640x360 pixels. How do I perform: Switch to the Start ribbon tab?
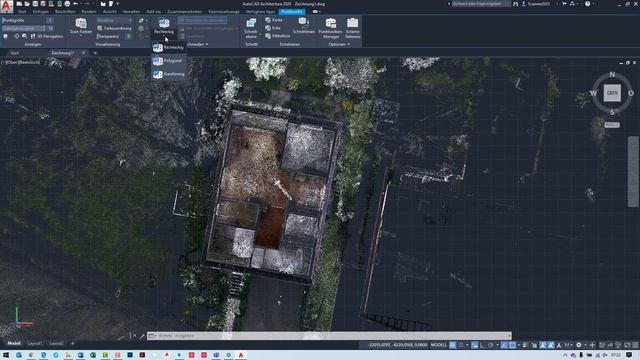(x=22, y=12)
